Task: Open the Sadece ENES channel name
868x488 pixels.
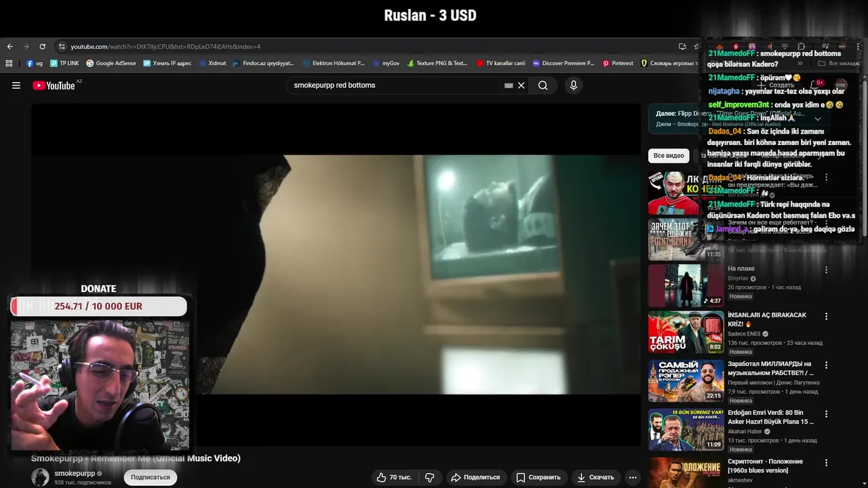Action: [744, 334]
